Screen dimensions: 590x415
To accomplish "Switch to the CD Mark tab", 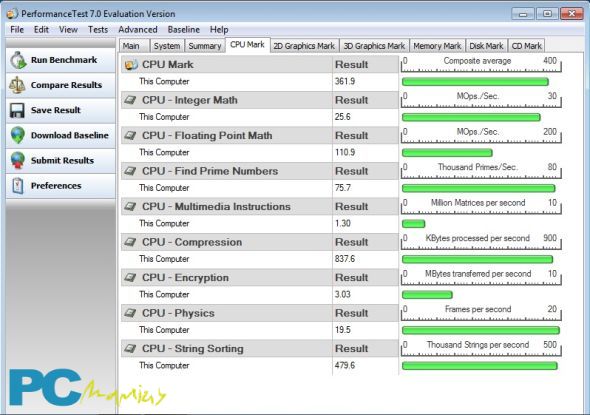I will point(526,46).
